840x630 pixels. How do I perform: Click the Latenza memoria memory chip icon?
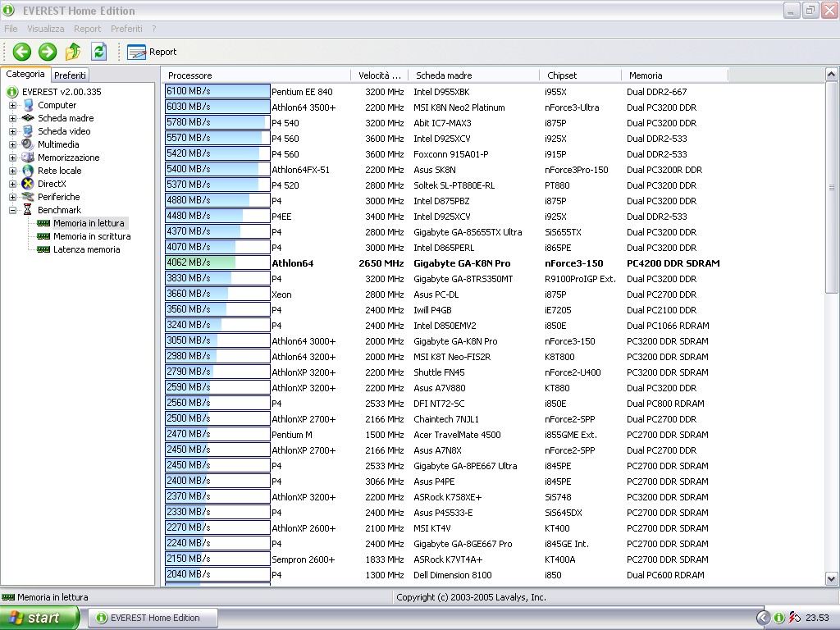[43, 249]
